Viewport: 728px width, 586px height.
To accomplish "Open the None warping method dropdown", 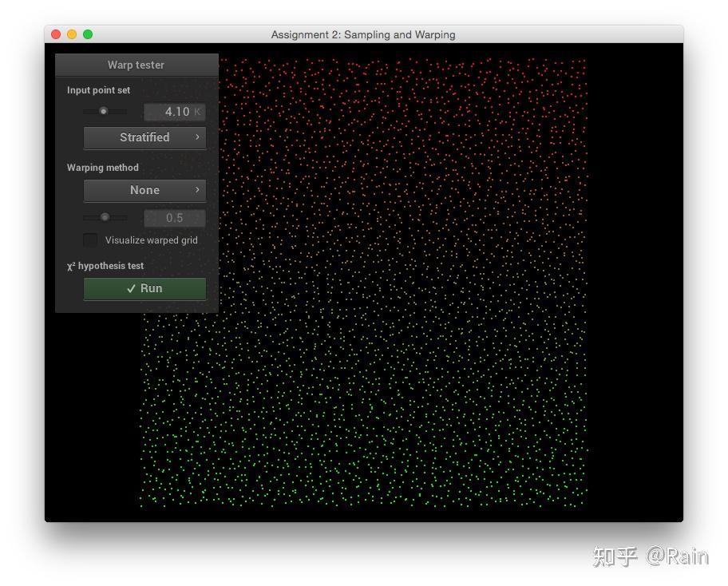I will pyautogui.click(x=144, y=190).
